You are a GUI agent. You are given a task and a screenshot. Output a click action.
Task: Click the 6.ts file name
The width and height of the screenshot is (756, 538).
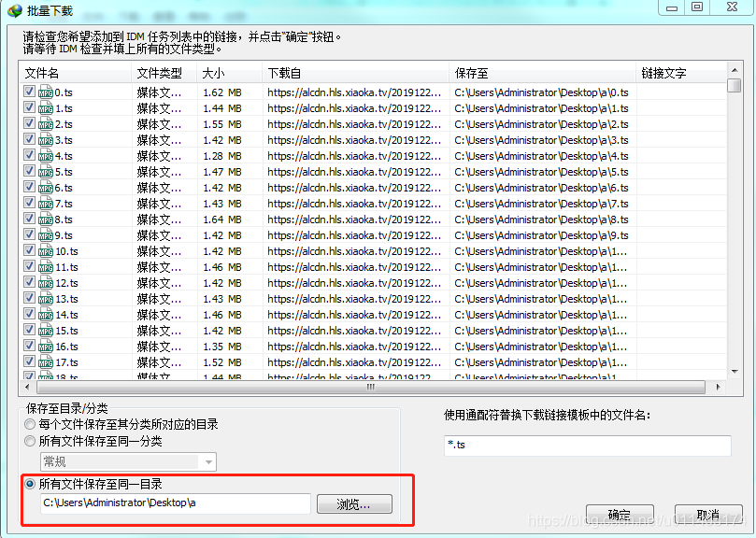click(x=64, y=188)
